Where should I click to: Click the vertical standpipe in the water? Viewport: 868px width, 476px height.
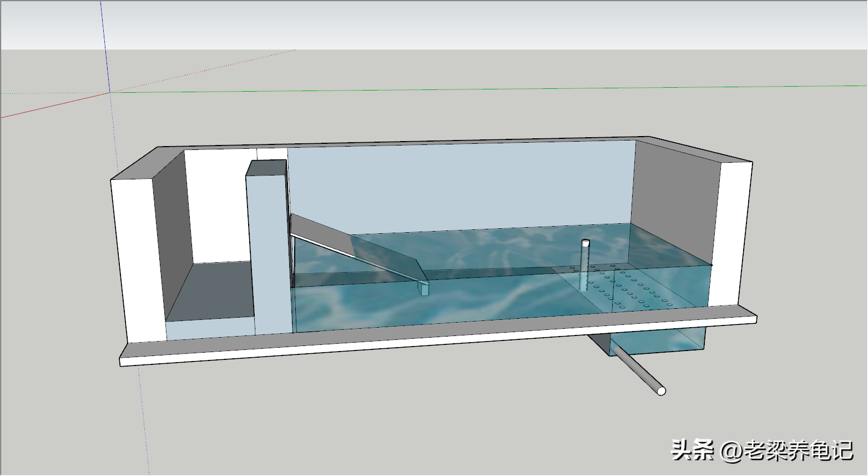coord(585,265)
